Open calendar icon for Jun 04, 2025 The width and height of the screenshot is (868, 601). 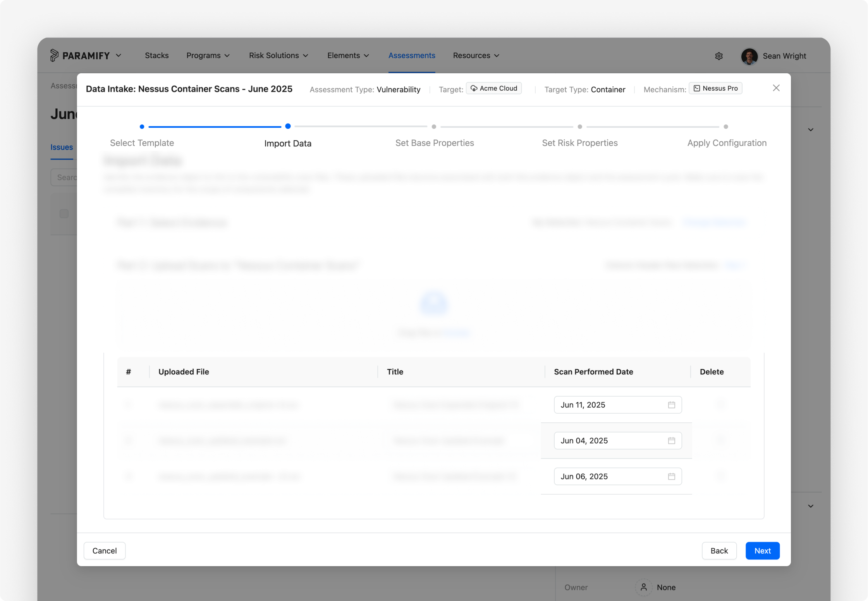(671, 441)
